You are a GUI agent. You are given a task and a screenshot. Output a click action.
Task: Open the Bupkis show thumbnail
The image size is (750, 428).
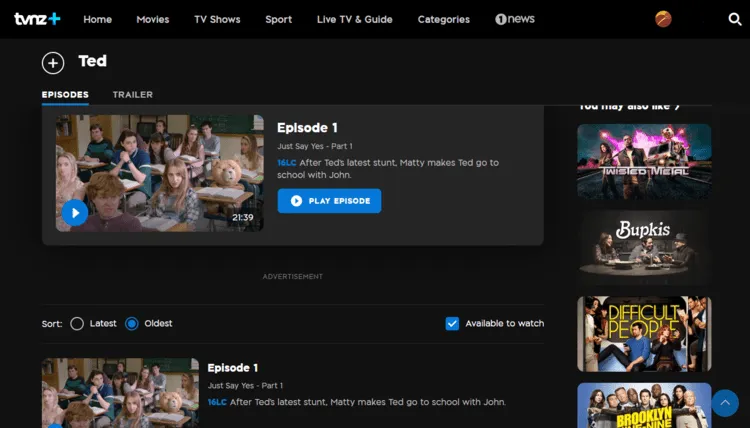pos(644,247)
